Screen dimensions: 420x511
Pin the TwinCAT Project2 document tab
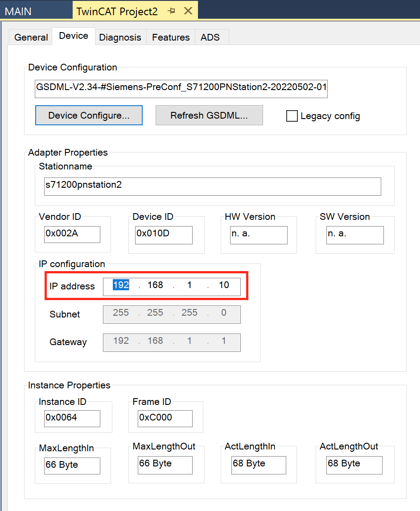171,11
